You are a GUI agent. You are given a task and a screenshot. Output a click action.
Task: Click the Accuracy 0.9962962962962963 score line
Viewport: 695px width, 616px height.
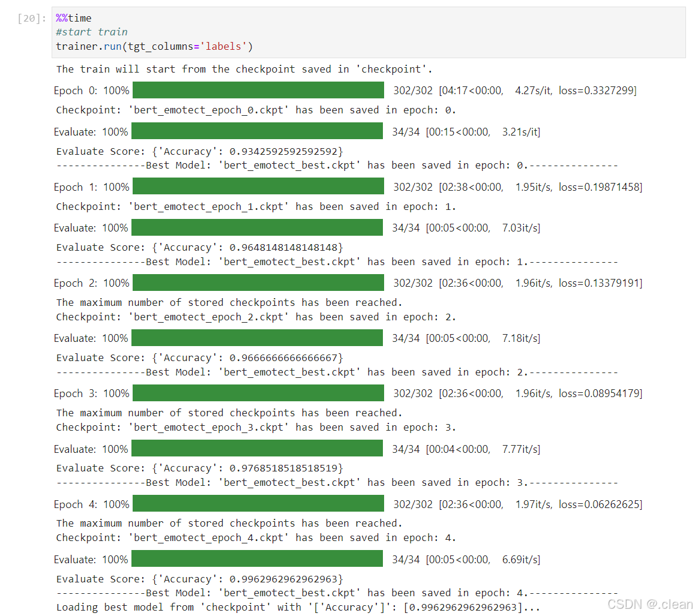tap(199, 579)
